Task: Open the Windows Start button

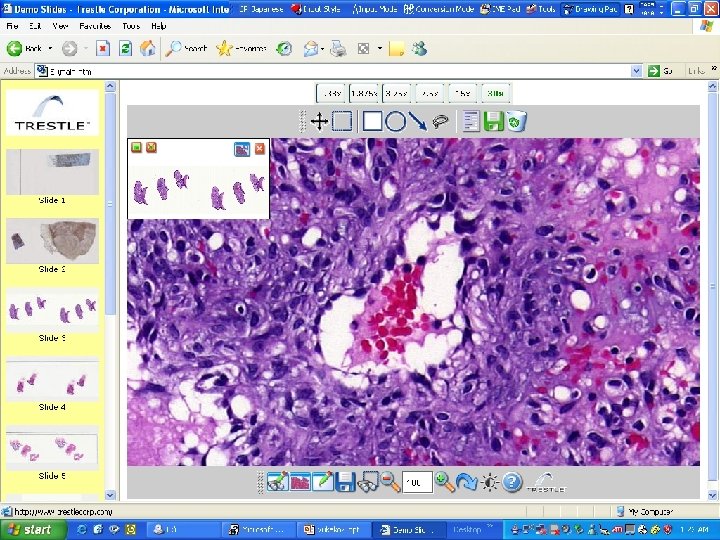Action: pyautogui.click(x=31, y=529)
